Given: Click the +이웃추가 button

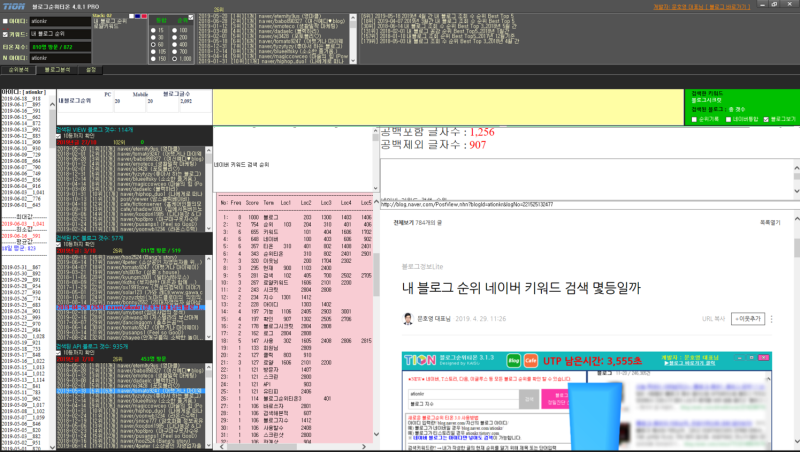Looking at the screenshot, I should (x=748, y=319).
